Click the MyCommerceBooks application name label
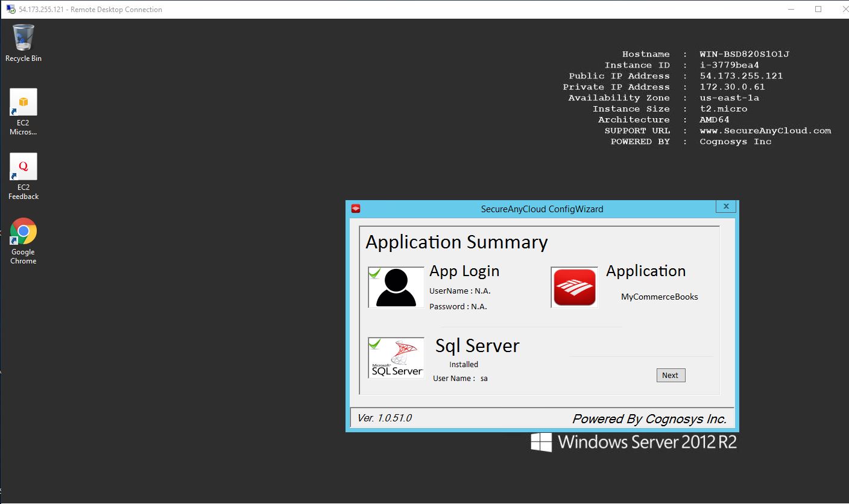This screenshot has width=849, height=504. coord(659,297)
